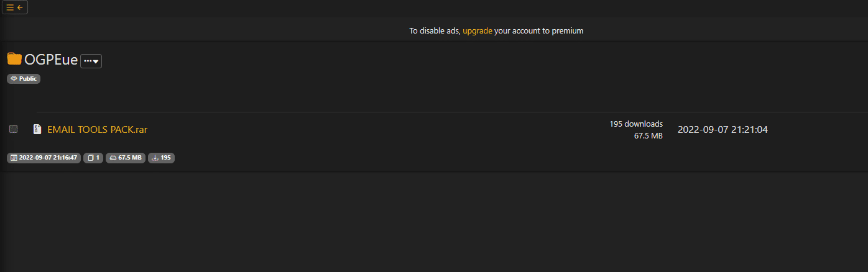Click the 195 downloads text in file row

point(635,124)
